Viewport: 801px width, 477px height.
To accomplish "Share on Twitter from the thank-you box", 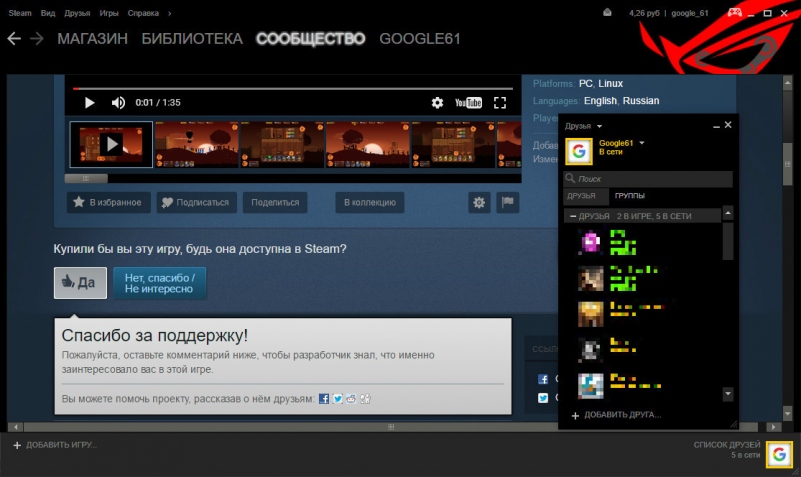I will click(338, 399).
